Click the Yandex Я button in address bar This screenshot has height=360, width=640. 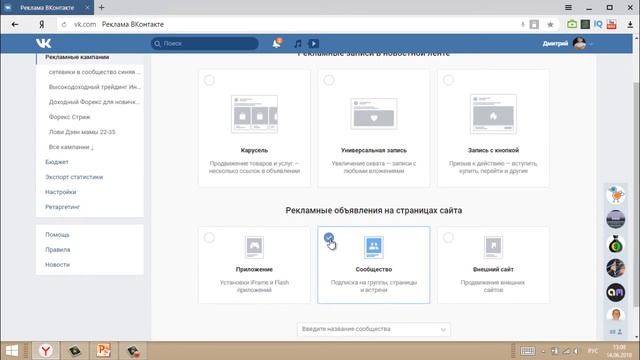42,24
